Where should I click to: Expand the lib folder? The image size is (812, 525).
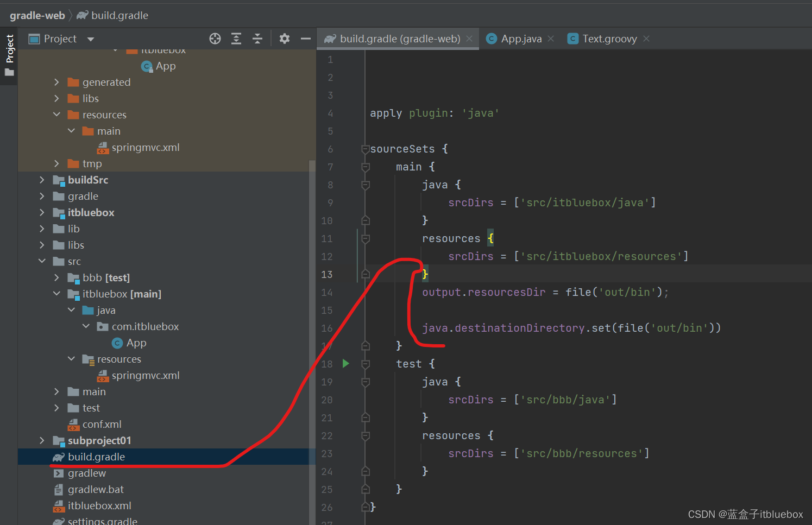point(42,229)
